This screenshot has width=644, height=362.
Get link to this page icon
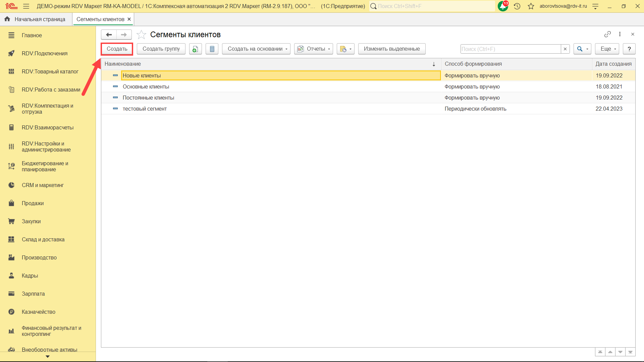point(607,34)
